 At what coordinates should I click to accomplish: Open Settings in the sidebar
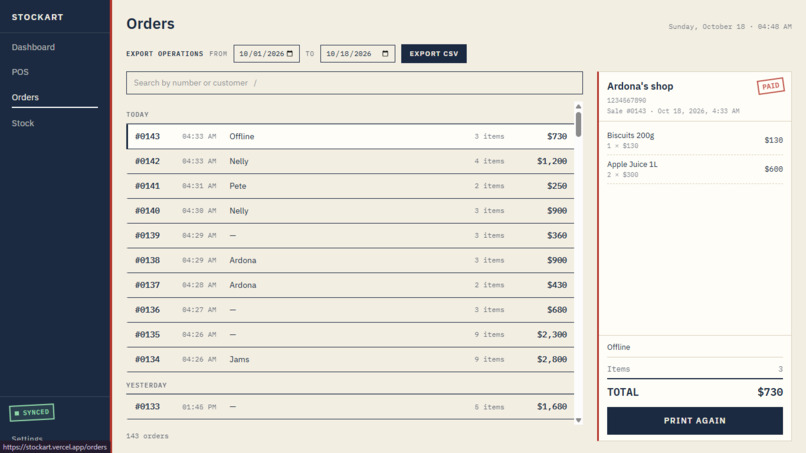click(27, 439)
